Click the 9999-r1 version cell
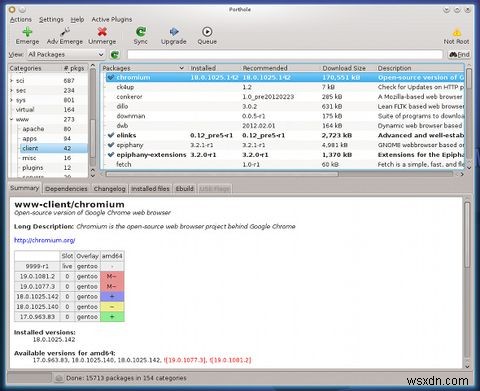The width and height of the screenshot is (480, 391). (x=37, y=266)
